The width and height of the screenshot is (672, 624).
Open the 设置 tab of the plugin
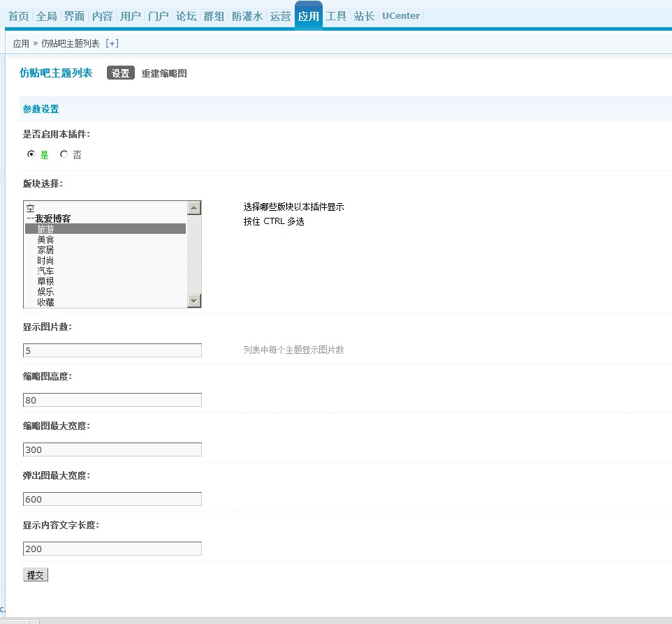(x=120, y=73)
